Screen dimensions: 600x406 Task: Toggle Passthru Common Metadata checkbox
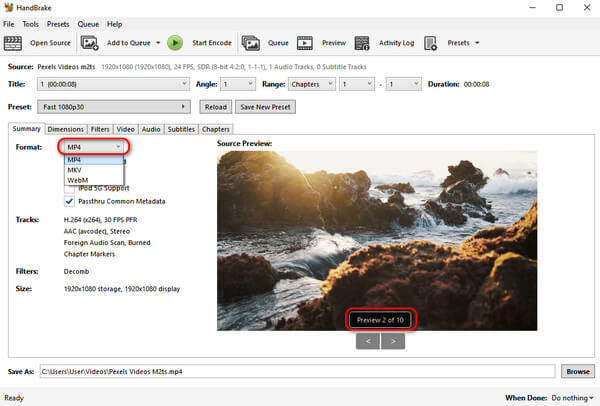[69, 201]
